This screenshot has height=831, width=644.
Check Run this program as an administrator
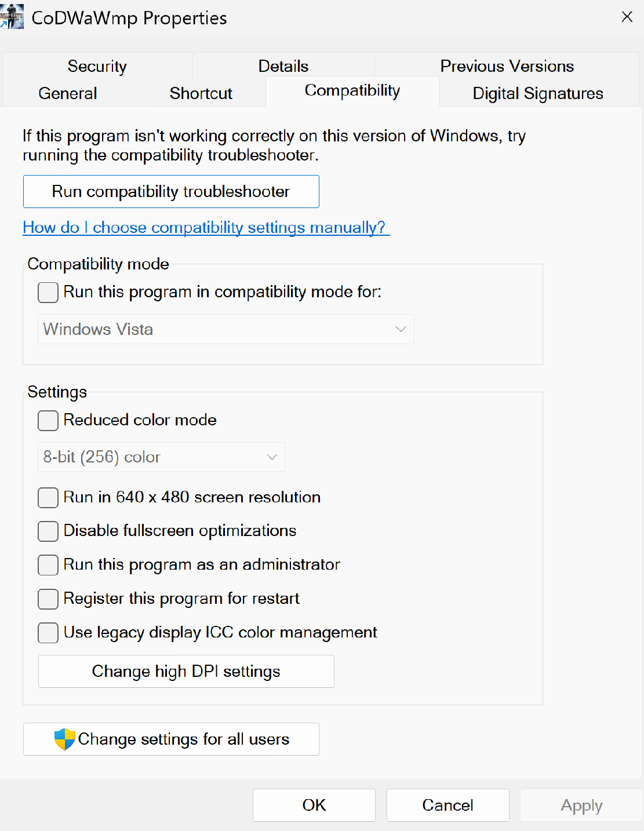(48, 565)
